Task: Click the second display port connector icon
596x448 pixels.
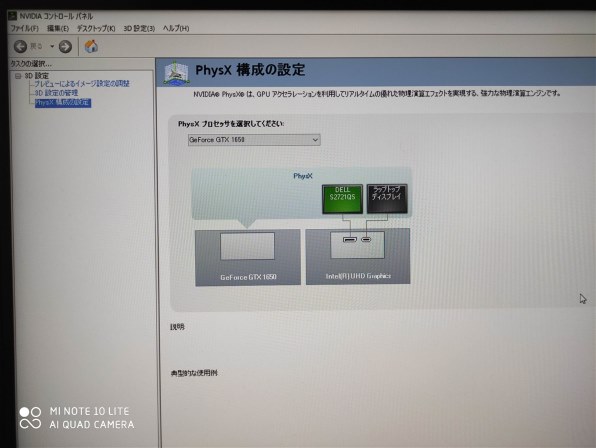Action: click(366, 239)
